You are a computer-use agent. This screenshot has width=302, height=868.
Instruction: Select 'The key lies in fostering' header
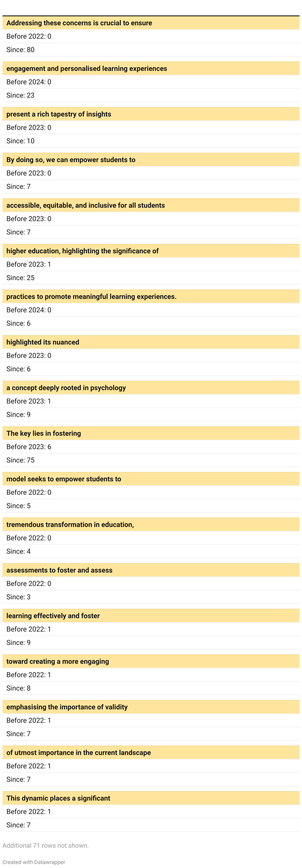(x=151, y=433)
